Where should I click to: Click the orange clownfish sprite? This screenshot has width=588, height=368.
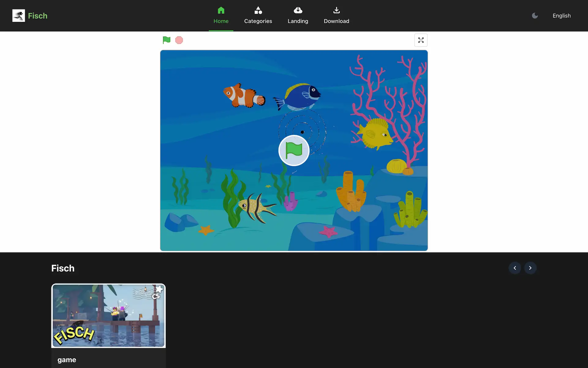244,95
